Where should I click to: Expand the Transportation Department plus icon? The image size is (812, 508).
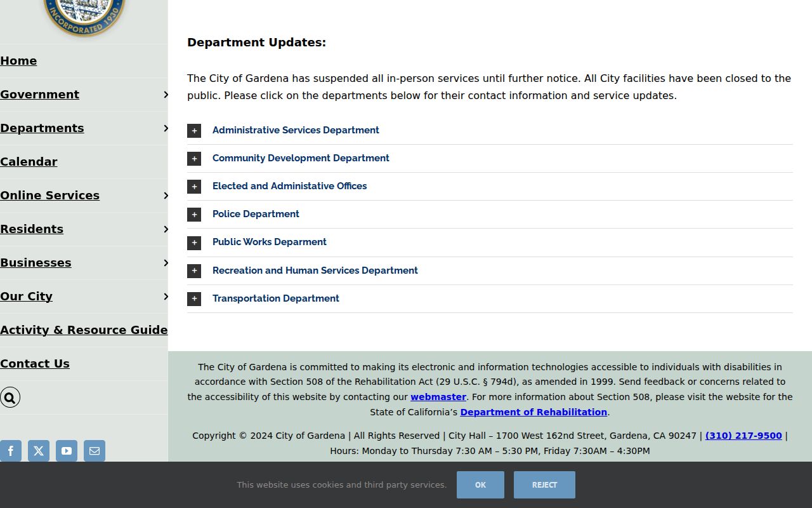(x=194, y=298)
